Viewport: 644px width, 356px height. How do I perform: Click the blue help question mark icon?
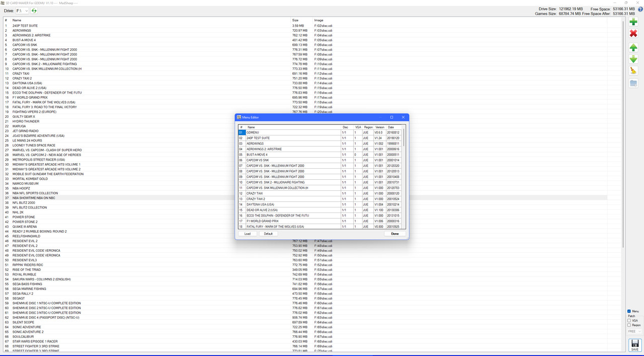[x=640, y=9]
